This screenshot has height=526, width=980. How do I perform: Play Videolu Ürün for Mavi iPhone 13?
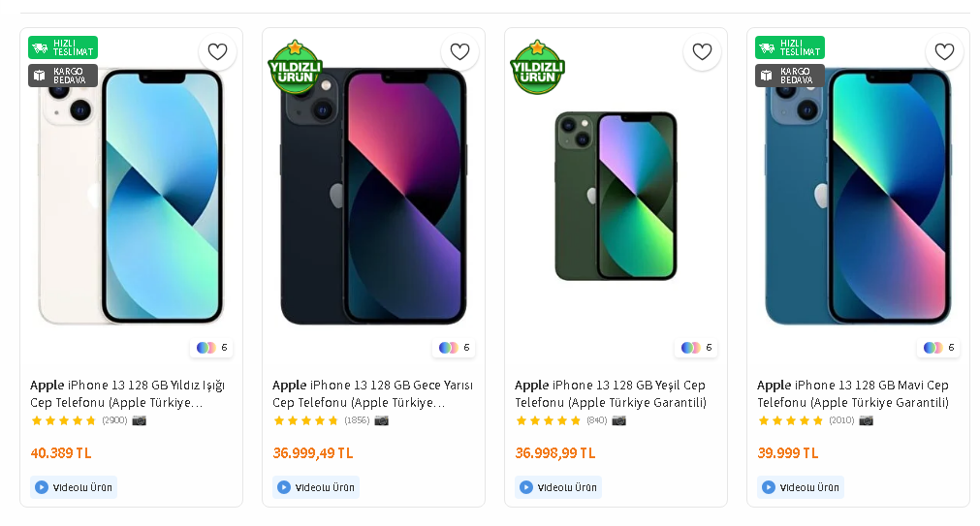(x=801, y=487)
